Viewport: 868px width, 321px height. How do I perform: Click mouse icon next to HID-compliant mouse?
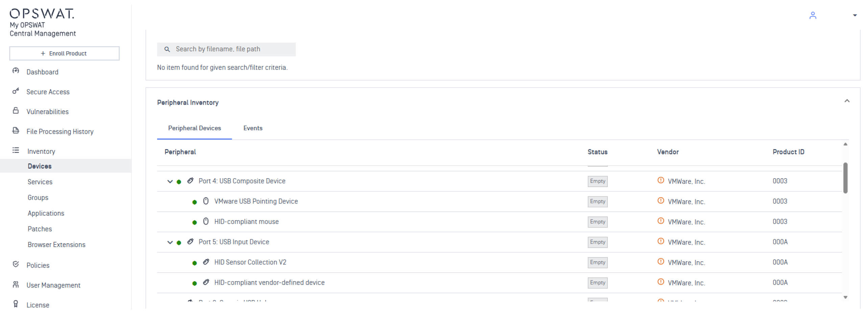[206, 221]
